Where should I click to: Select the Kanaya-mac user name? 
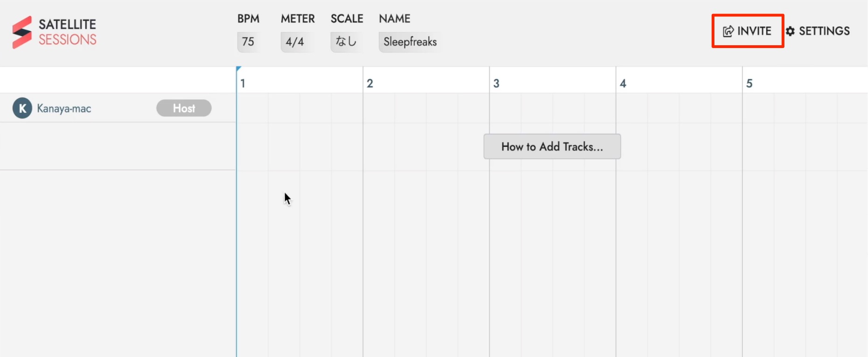[64, 109]
